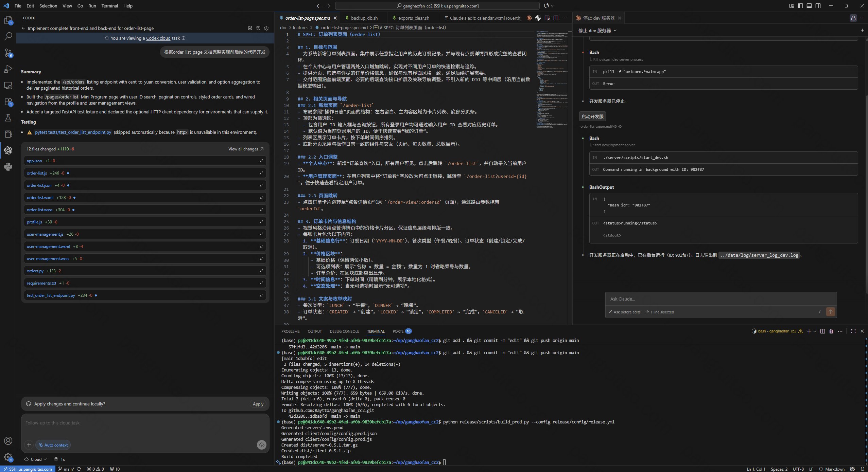Click the Claude icon in editor toolbar
The image size is (868, 472).
(529, 18)
